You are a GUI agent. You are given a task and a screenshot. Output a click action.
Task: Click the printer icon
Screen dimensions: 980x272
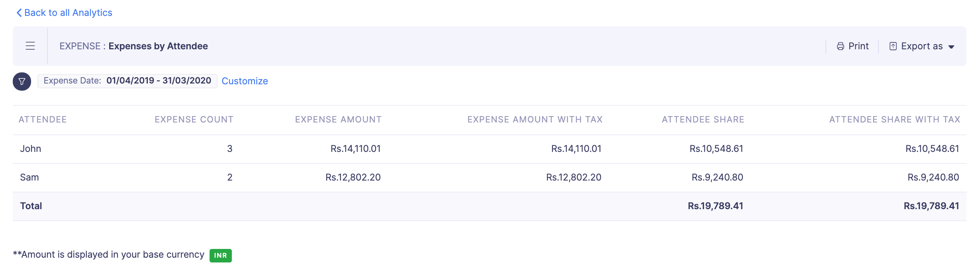pos(841,47)
